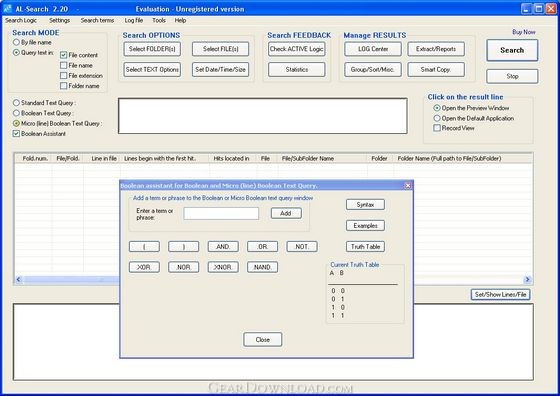Insert the .XNOR. operator
Viewport: 560px width, 396px height.
[x=223, y=267]
